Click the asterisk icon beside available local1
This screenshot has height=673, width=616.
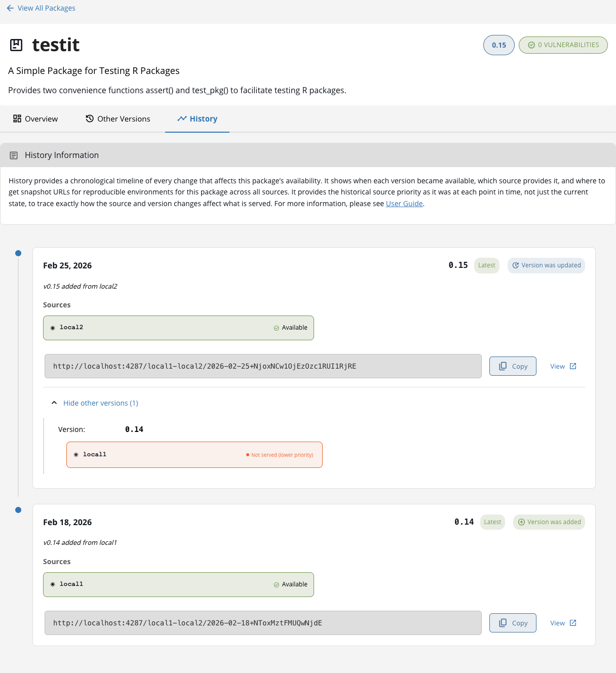(53, 584)
